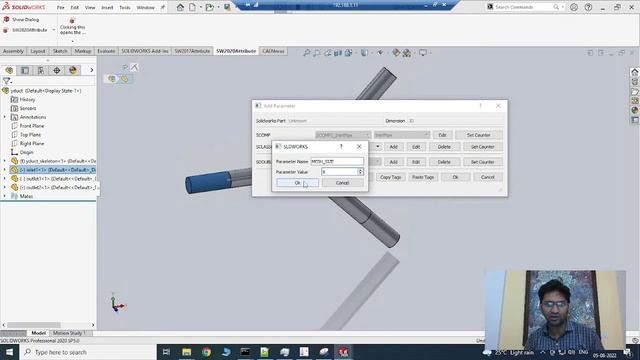Click help icon of SLDWORKS dialog
This screenshot has width=640, height=360.
341,147
